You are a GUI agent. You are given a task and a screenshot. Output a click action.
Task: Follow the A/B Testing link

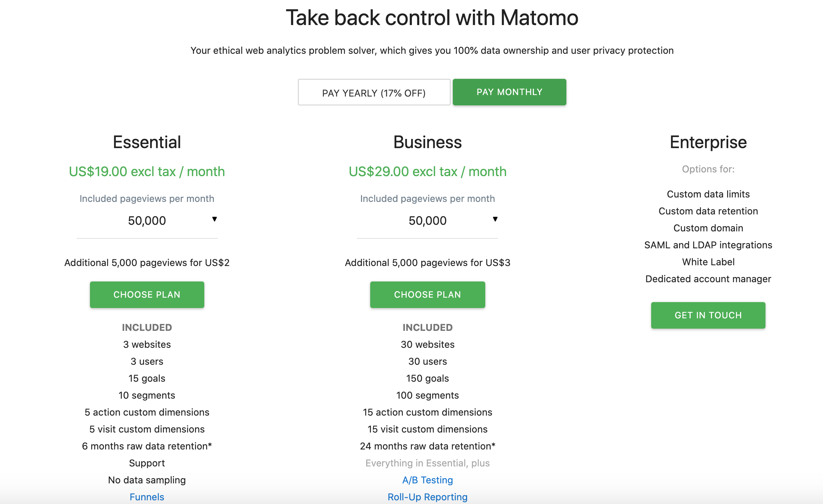click(427, 480)
